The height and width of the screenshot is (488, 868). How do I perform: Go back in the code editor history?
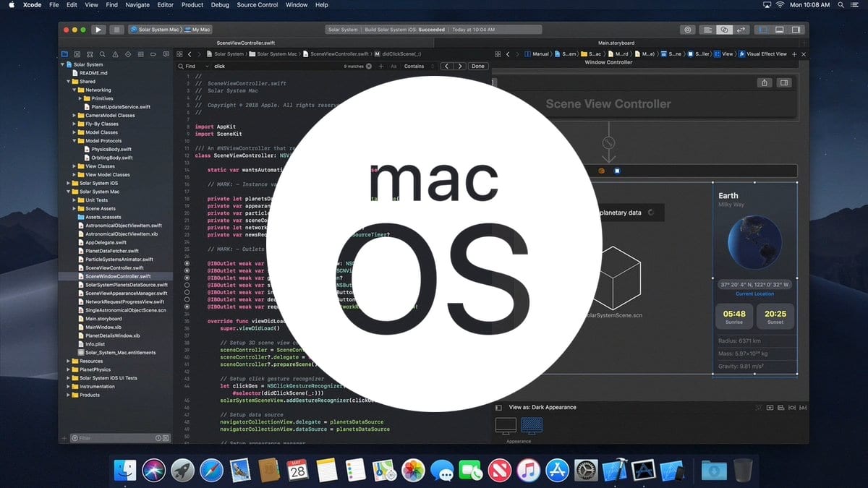coord(190,54)
